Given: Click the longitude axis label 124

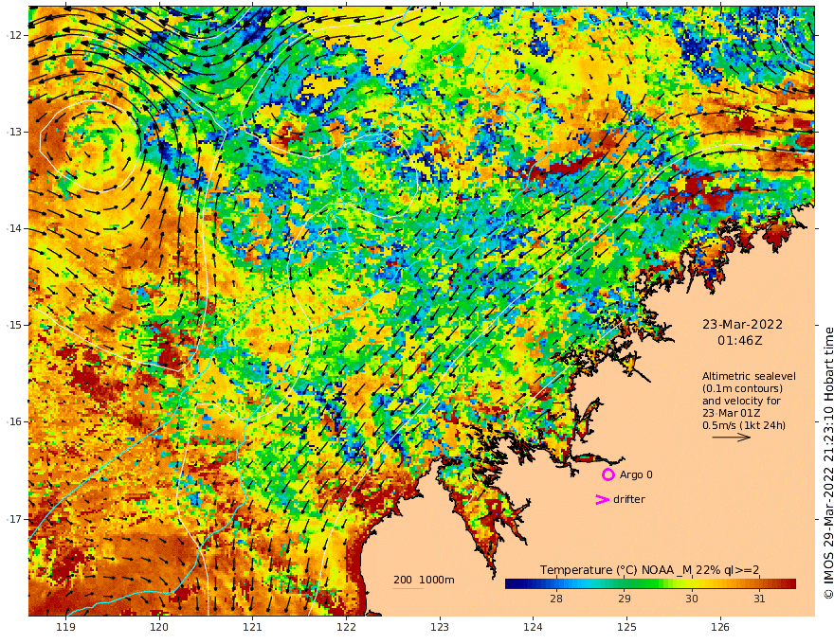Looking at the screenshot, I should point(533,628).
